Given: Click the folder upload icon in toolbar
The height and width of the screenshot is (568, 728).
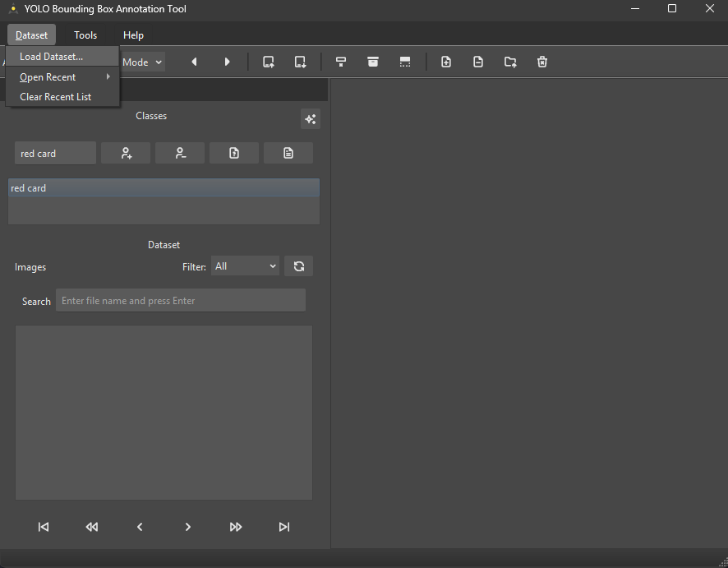Looking at the screenshot, I should click(510, 62).
